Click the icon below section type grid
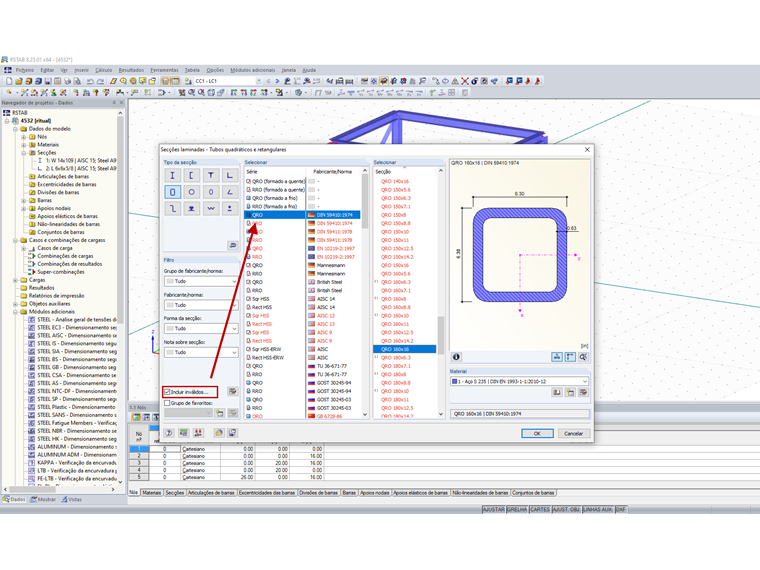The height and width of the screenshot is (570, 760). pyautogui.click(x=233, y=246)
